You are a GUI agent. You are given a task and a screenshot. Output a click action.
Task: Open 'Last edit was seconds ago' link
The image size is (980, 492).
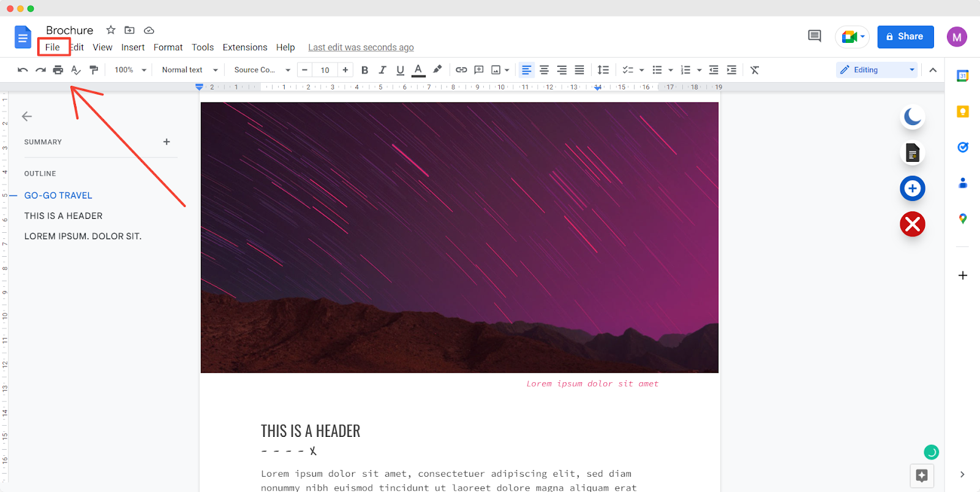[361, 47]
